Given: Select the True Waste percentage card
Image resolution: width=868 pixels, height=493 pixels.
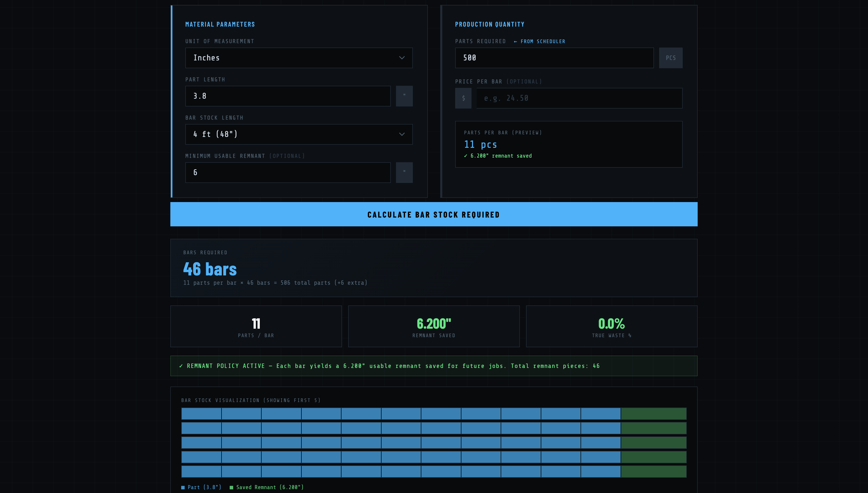Looking at the screenshot, I should tap(611, 326).
